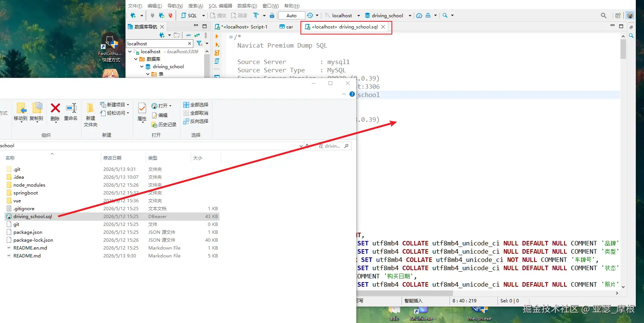Click the dashboard gauge icon in toolbar

click(419, 15)
